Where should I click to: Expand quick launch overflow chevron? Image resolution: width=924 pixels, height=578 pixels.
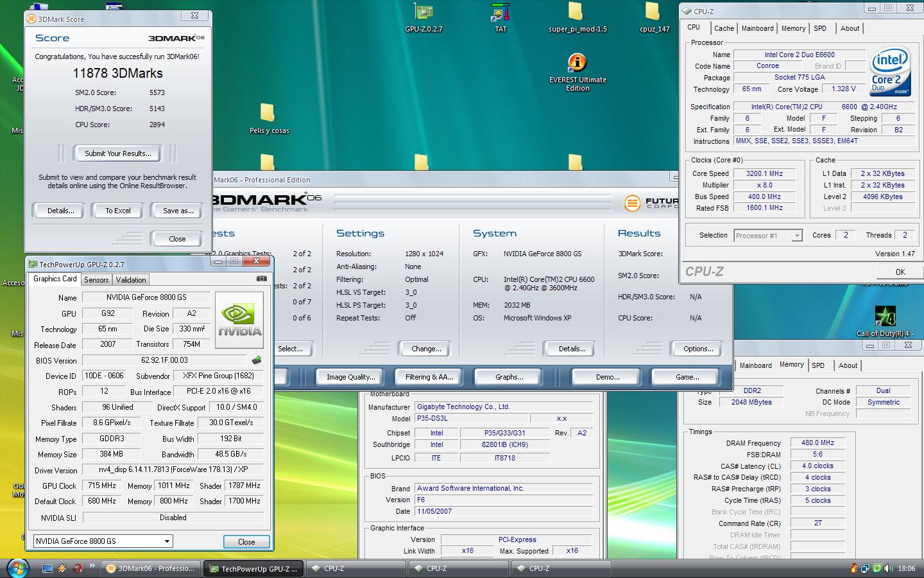coord(92,566)
